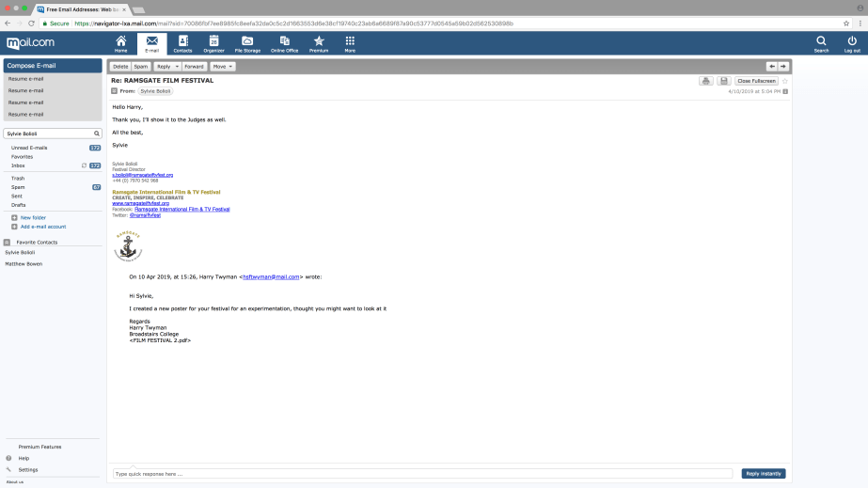Open the Unread E-mails folder
The image size is (868, 488).
tap(29, 148)
